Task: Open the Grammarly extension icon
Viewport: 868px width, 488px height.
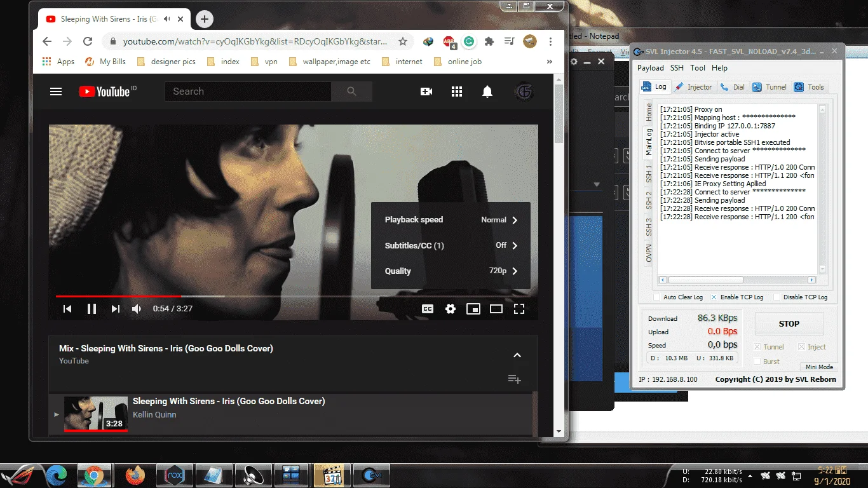Action: pyautogui.click(x=469, y=42)
